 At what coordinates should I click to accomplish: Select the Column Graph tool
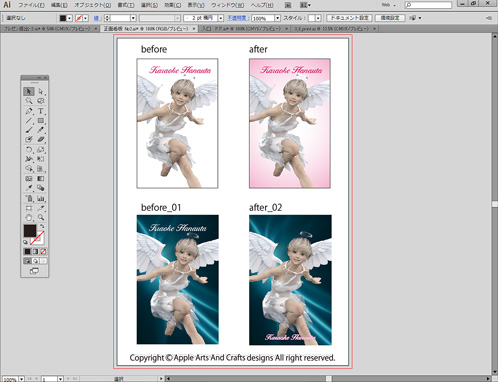(x=41, y=198)
